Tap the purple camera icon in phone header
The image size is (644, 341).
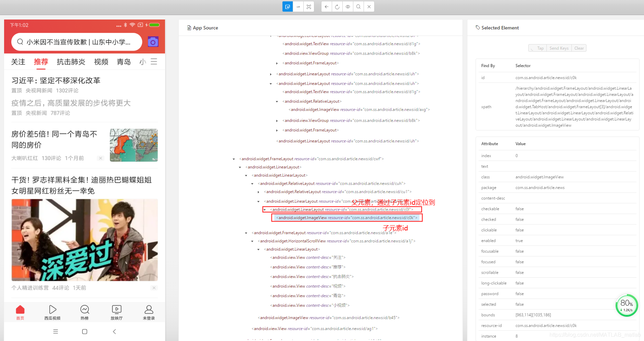click(153, 42)
